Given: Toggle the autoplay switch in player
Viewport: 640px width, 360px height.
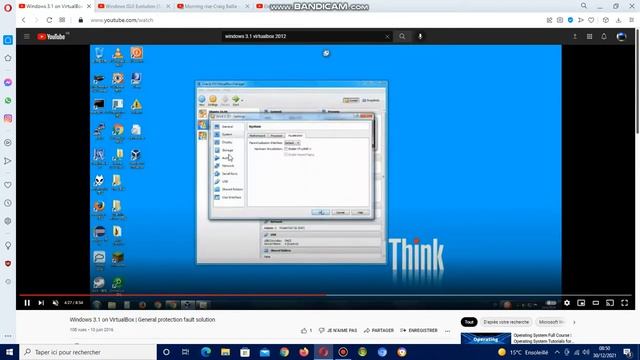Looking at the screenshot, I should click(x=551, y=303).
